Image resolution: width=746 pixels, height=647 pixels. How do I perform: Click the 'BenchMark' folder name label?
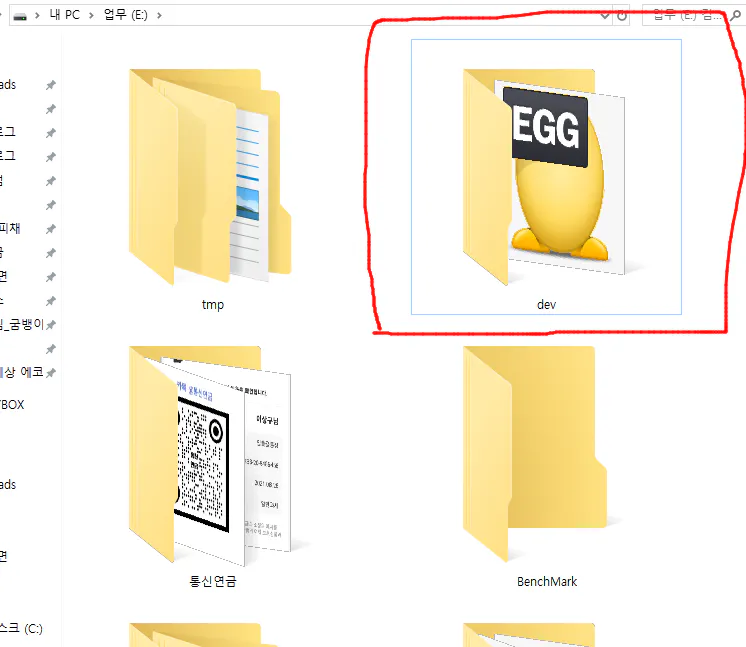tap(547, 581)
